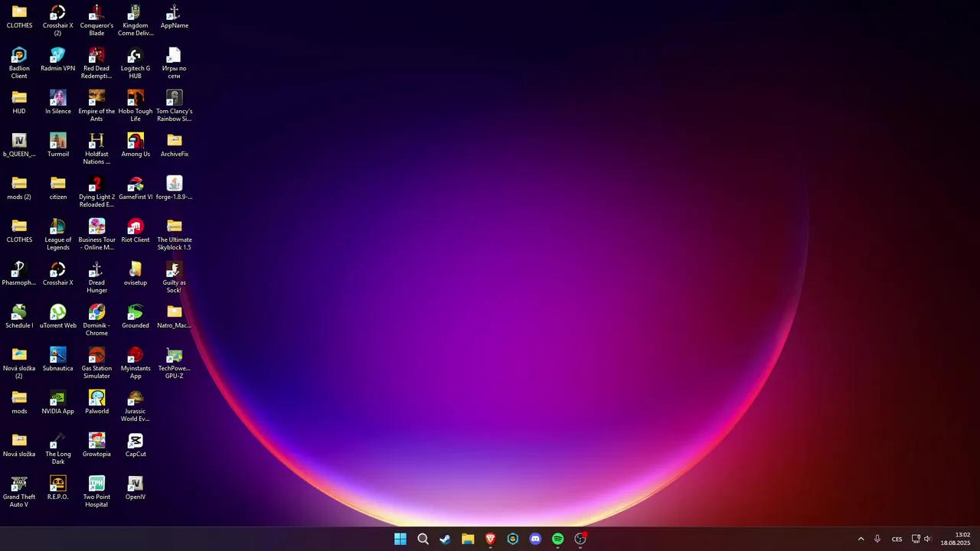Select the Turmoil game icon
980x551 pixels.
coord(58,145)
